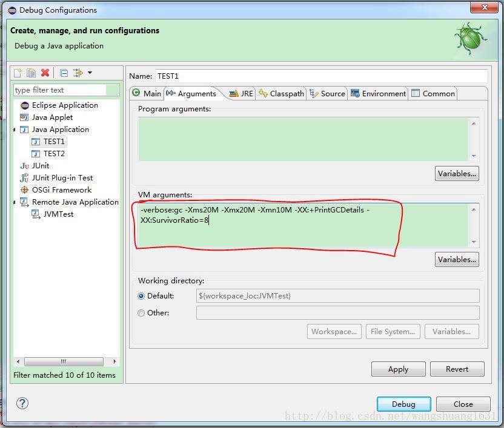Click the JUnit Ju icon
The height and width of the screenshot is (428, 504).
click(24, 166)
